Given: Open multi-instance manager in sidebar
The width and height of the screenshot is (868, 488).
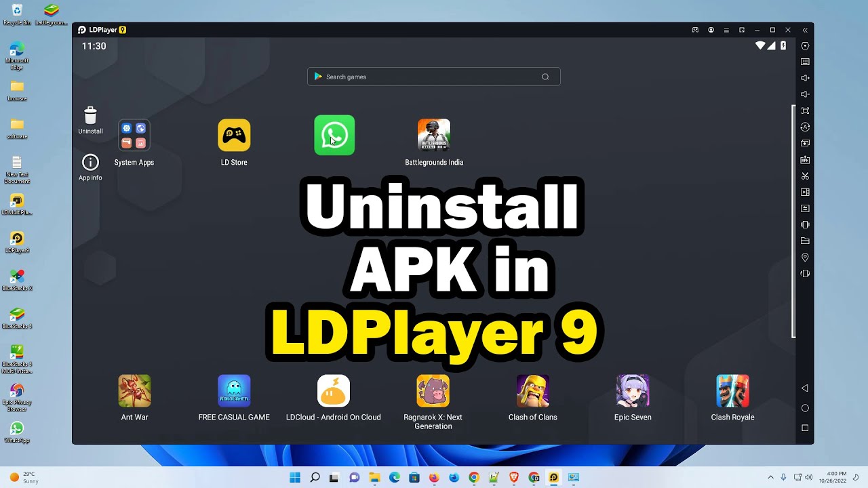Looking at the screenshot, I should point(805,143).
